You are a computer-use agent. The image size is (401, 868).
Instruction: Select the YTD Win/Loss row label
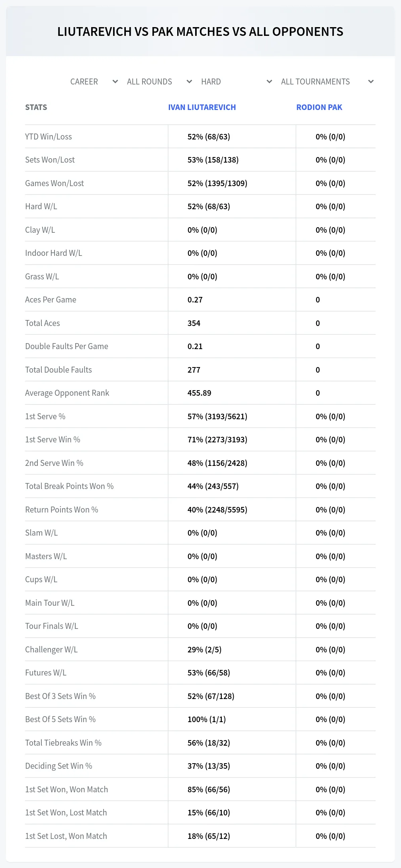(49, 137)
